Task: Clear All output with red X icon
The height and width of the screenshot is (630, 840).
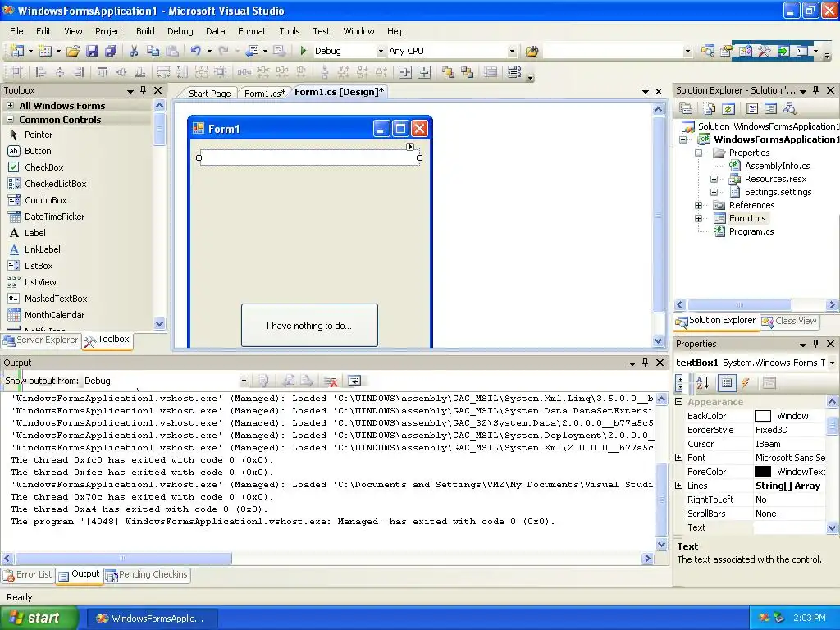Action: tap(331, 381)
